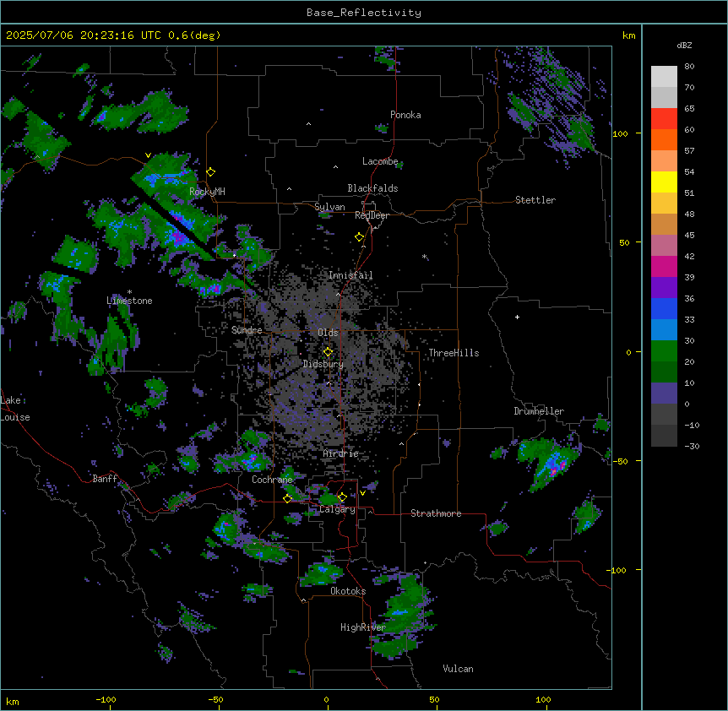
Task: Select the magenta 39-42 dBZ legend swatch
Action: pyautogui.click(x=664, y=266)
